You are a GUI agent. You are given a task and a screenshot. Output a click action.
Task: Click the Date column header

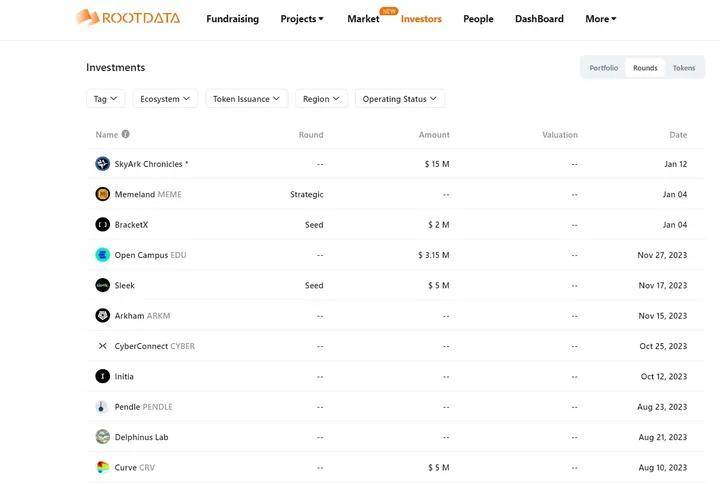678,135
